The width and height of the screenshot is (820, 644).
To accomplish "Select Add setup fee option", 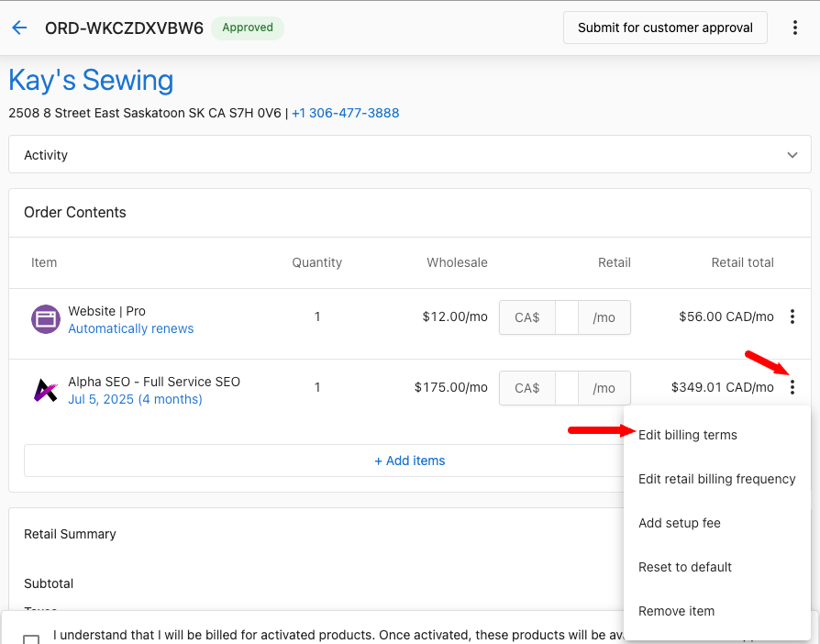I will tap(680, 523).
